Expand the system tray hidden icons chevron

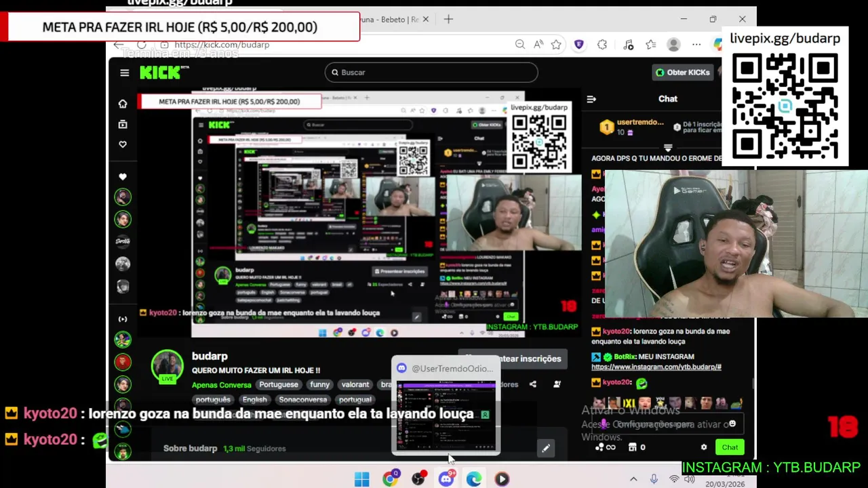[633, 479]
